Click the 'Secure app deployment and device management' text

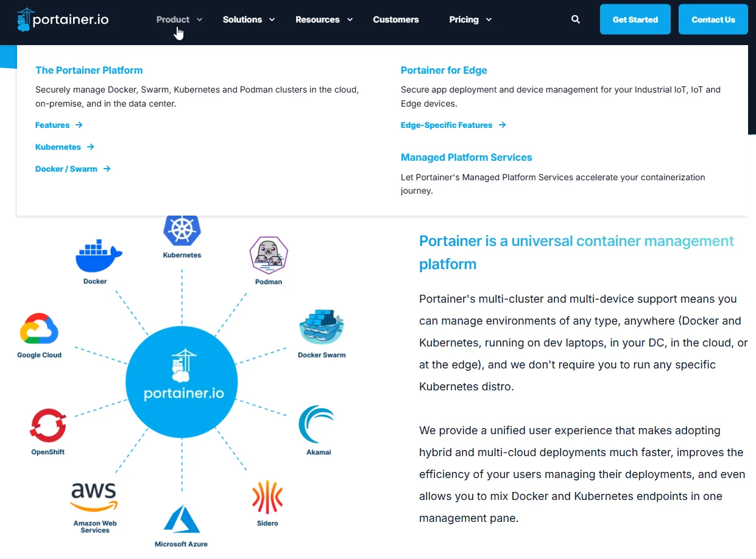[x=560, y=96]
